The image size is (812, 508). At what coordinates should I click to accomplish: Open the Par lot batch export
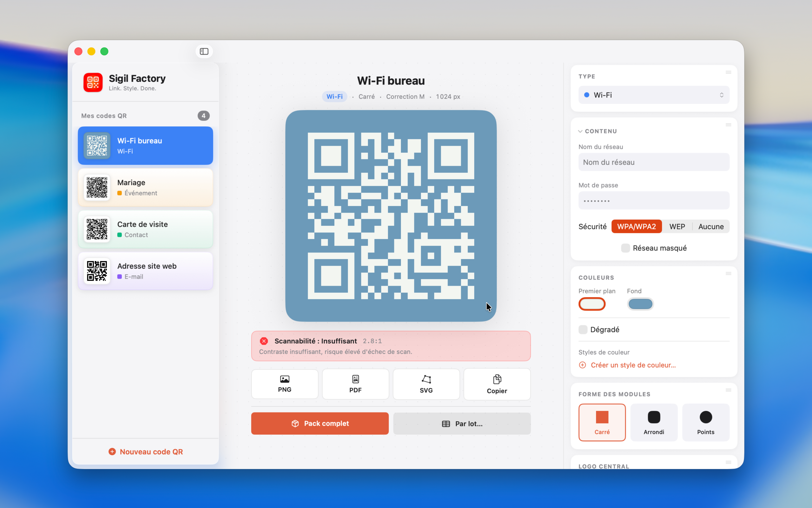[x=462, y=424]
